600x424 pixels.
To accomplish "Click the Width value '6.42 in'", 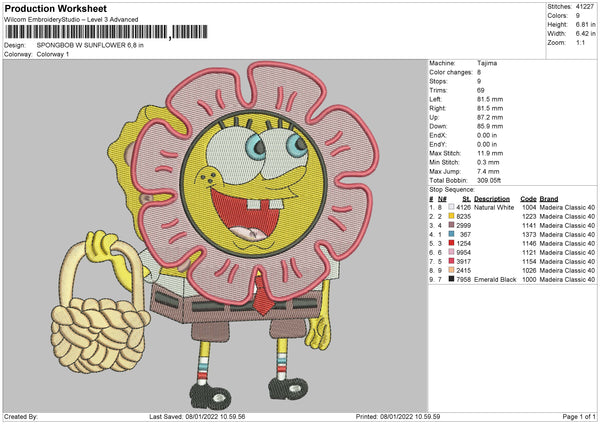I will pos(585,34).
